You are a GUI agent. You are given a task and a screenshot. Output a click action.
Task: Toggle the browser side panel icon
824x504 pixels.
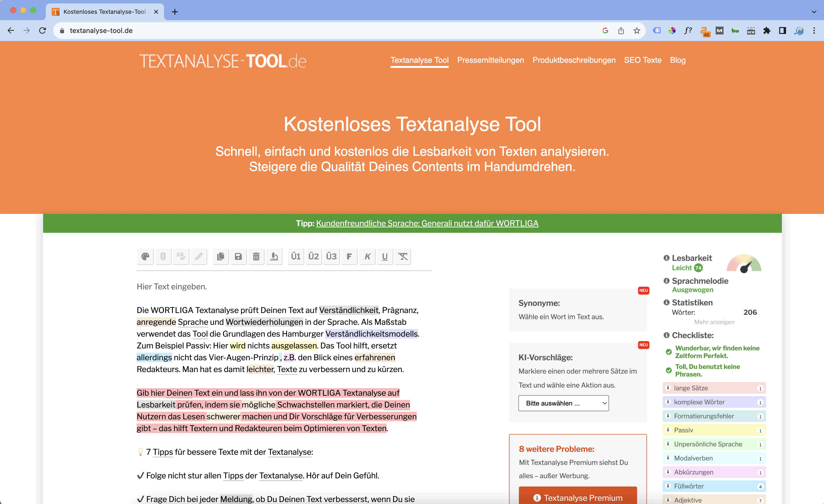tap(783, 31)
